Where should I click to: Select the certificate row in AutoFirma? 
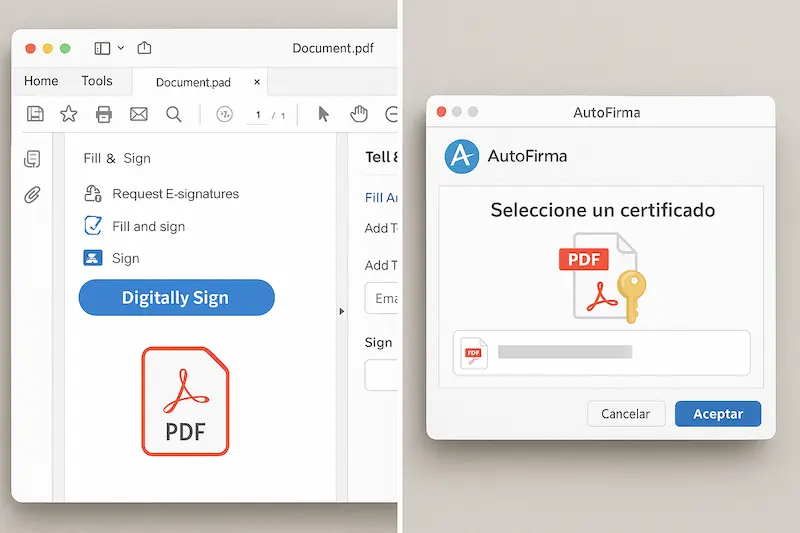tap(602, 353)
